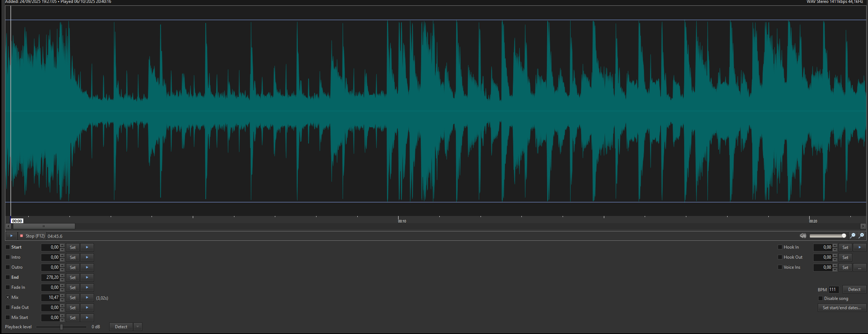Click the zoom in magnifier icon
This screenshot has width=868, height=334.
point(862,236)
